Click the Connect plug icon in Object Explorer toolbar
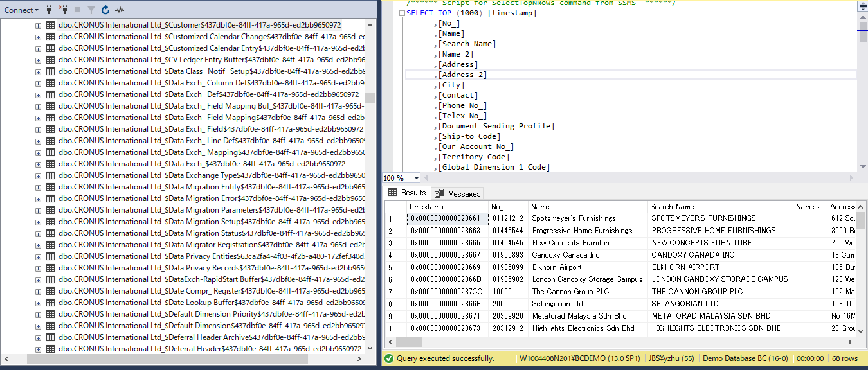 pyautogui.click(x=49, y=10)
